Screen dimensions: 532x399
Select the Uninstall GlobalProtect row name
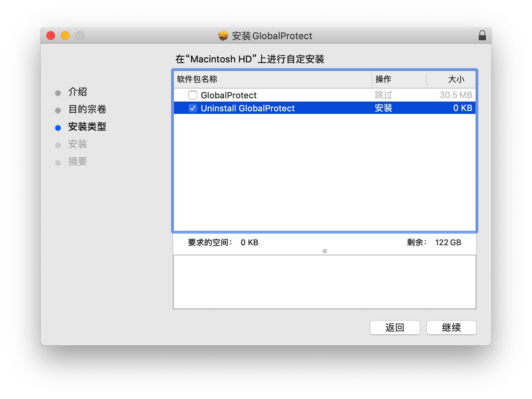[x=248, y=108]
